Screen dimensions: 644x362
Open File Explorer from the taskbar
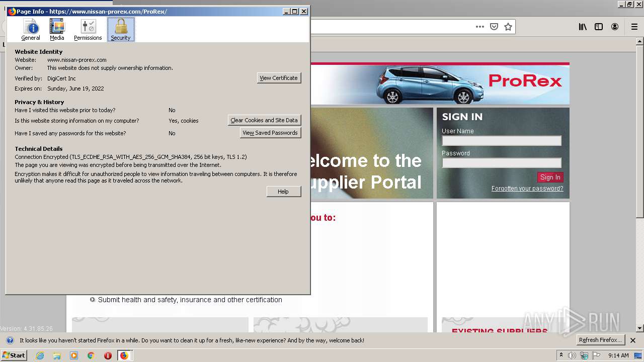pyautogui.click(x=57, y=355)
